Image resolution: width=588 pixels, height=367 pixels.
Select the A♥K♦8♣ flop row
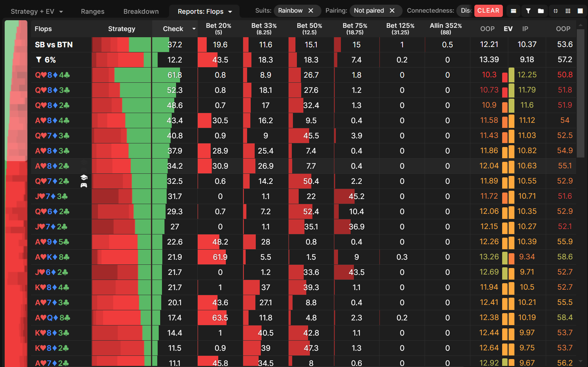tap(303, 257)
